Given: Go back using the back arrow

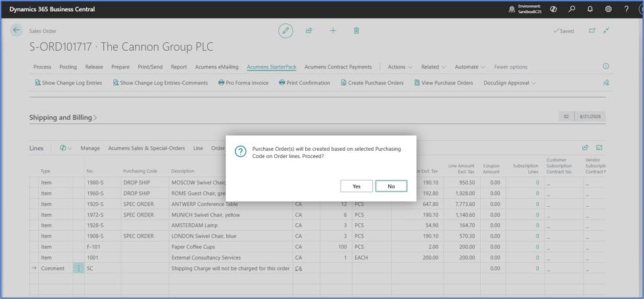Looking at the screenshot, I should [x=16, y=30].
